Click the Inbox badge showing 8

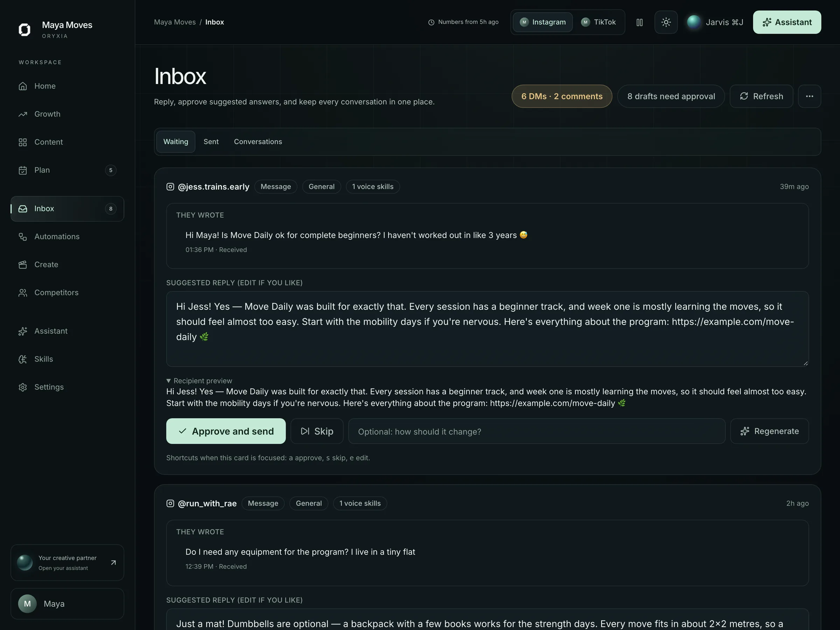click(111, 209)
